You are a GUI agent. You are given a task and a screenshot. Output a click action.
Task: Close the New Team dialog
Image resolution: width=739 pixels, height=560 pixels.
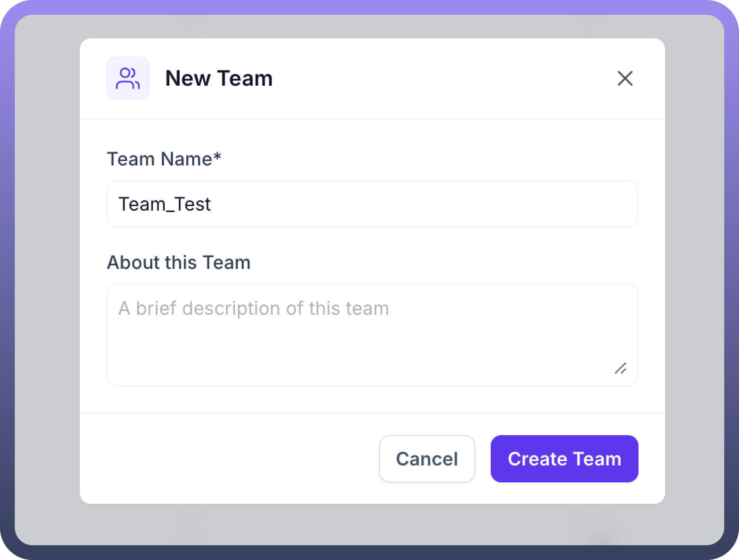point(625,78)
